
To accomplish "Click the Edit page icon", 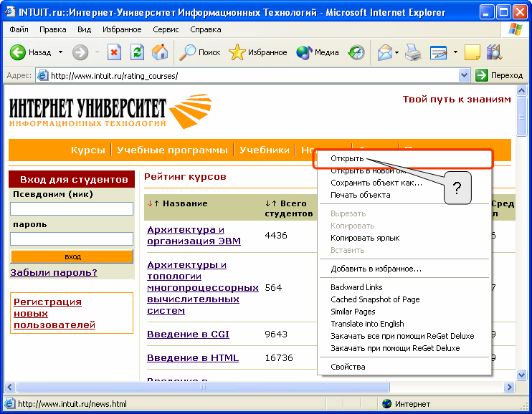I will pos(438,52).
